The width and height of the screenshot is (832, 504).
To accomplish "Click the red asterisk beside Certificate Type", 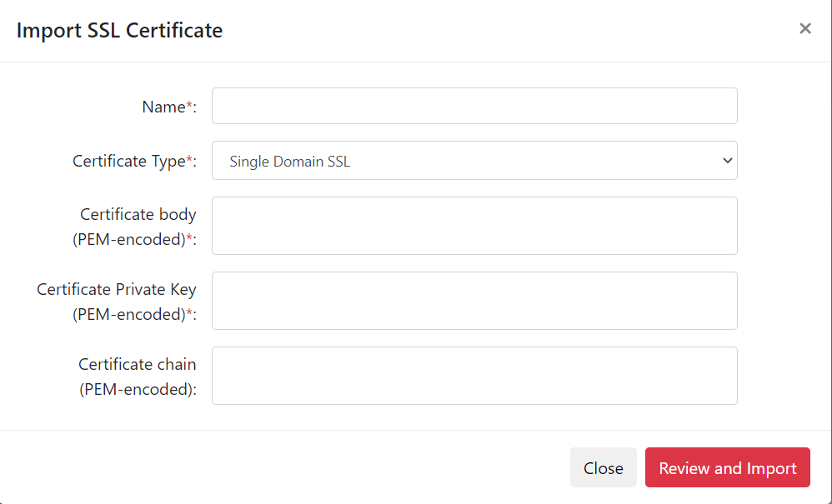I will 189,160.
